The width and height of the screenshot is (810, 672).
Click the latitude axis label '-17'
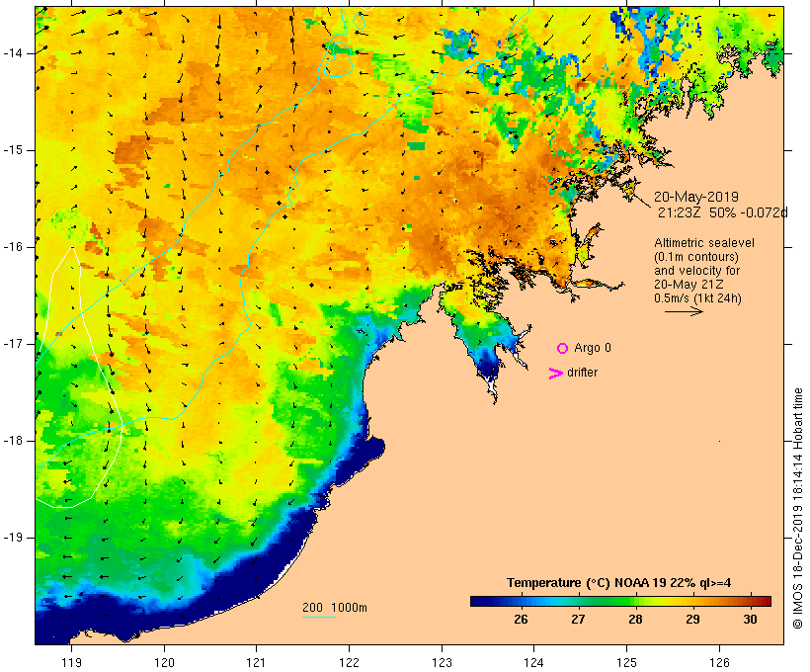tap(13, 344)
